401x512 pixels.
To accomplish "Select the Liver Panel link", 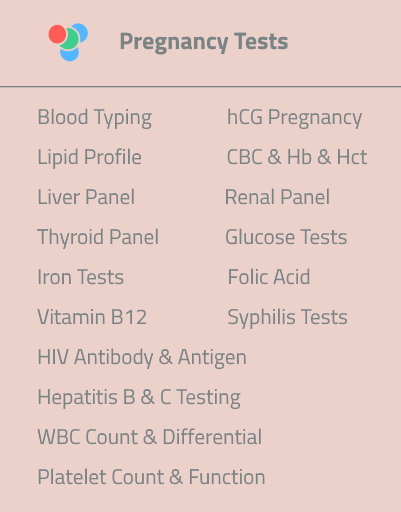I will (x=86, y=197).
